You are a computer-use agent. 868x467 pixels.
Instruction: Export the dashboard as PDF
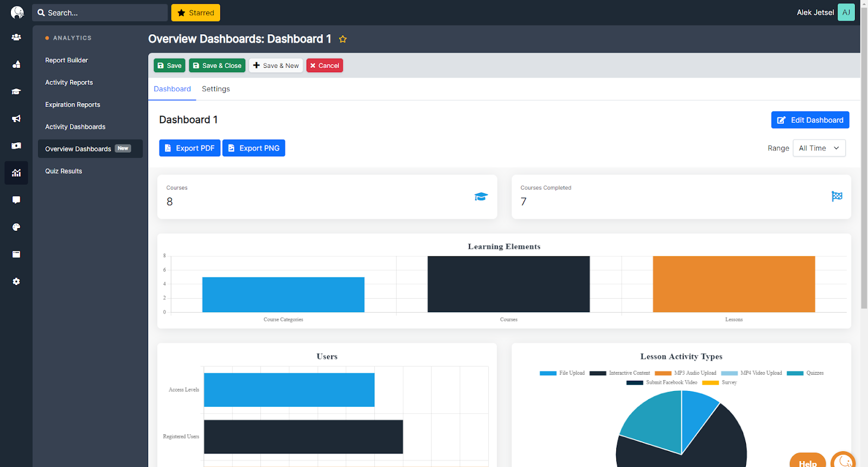[x=190, y=148]
